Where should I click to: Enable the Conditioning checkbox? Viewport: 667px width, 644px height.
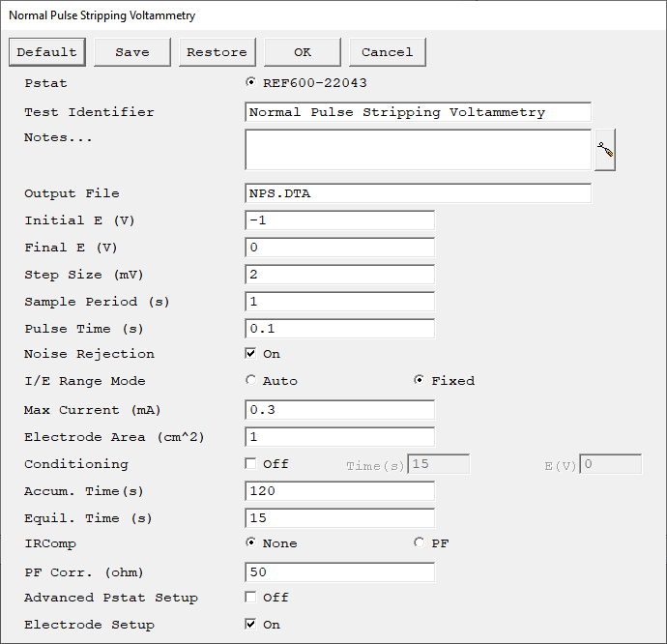coord(250,463)
